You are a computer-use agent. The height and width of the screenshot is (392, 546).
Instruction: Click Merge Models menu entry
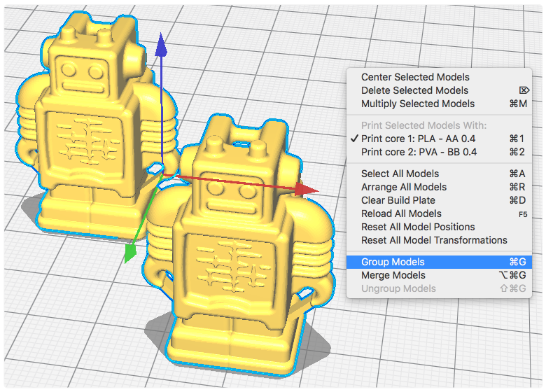pos(439,275)
